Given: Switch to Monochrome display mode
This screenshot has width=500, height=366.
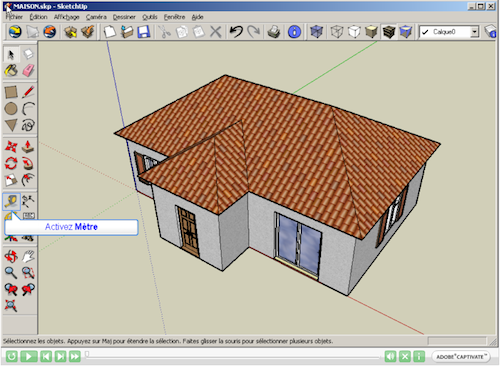Looking at the screenshot, I should (x=406, y=32).
